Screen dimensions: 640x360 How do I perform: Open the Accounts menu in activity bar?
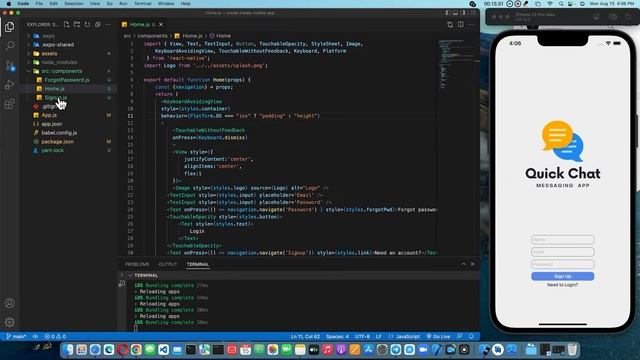[x=10, y=303]
